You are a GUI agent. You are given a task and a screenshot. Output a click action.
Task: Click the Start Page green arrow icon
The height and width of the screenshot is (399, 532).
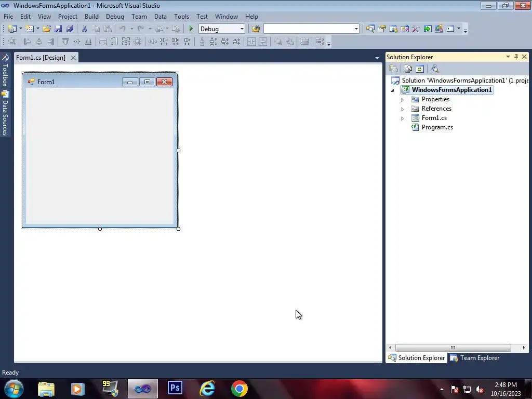428,29
